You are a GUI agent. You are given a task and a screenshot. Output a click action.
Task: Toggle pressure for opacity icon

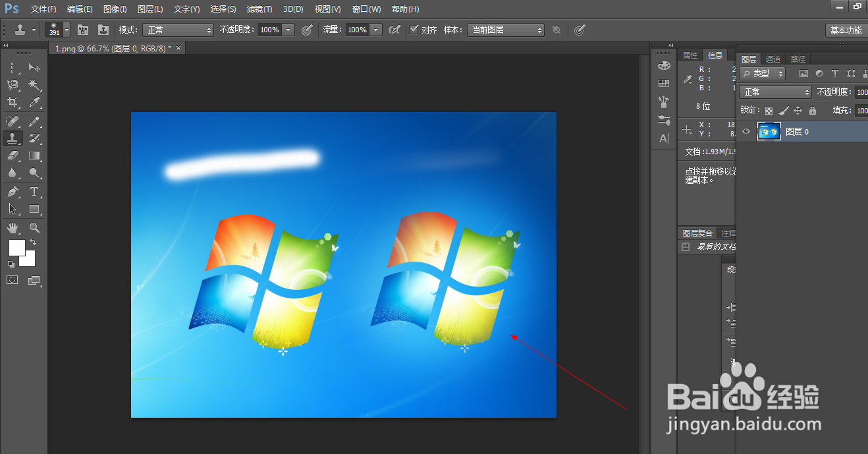306,30
